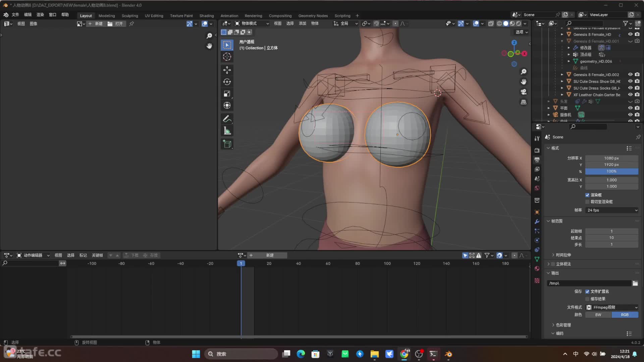Viewport: 644px width, 362px height.
Task: Click the 新建 button in image editor
Action: (x=96, y=24)
